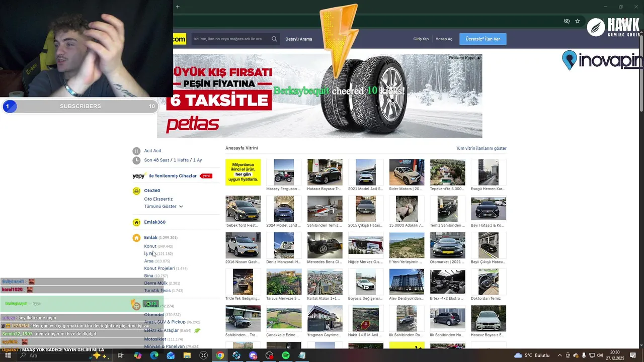Open the Xbox app in taskbar

click(204, 355)
